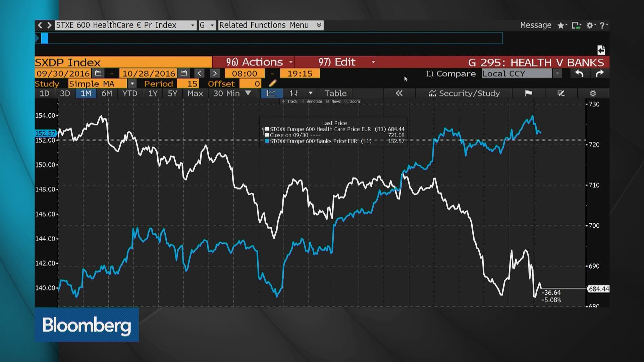Open the G function dropdown

207,25
